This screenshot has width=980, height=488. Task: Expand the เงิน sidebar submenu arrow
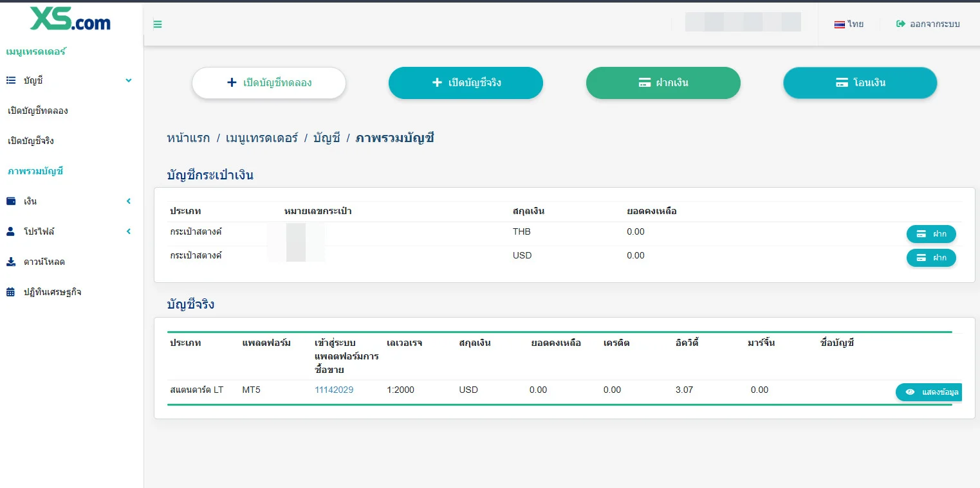click(128, 201)
